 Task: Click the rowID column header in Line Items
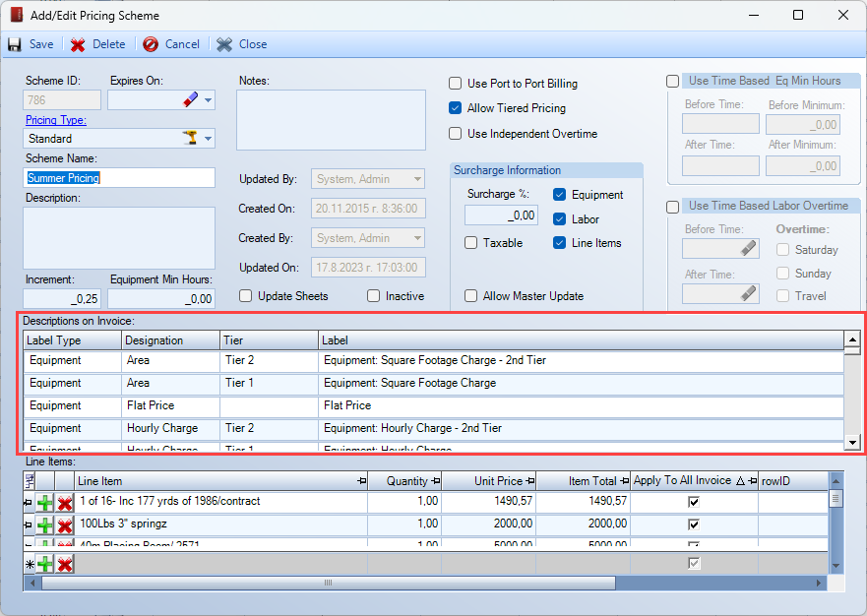coord(793,481)
